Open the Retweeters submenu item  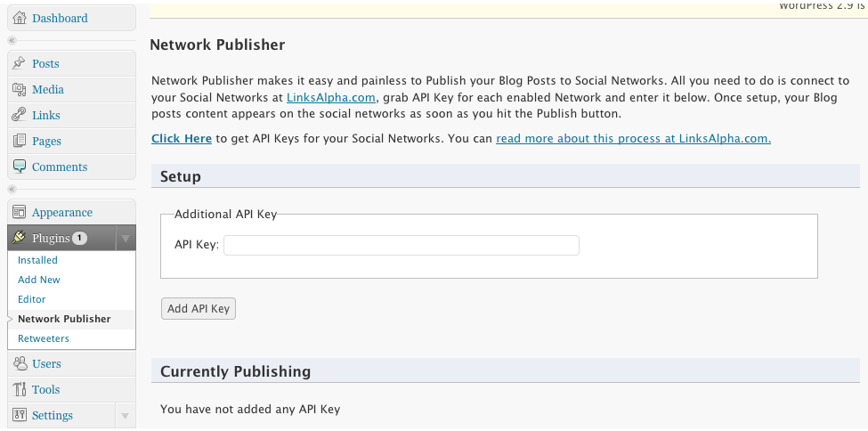pyautogui.click(x=44, y=338)
